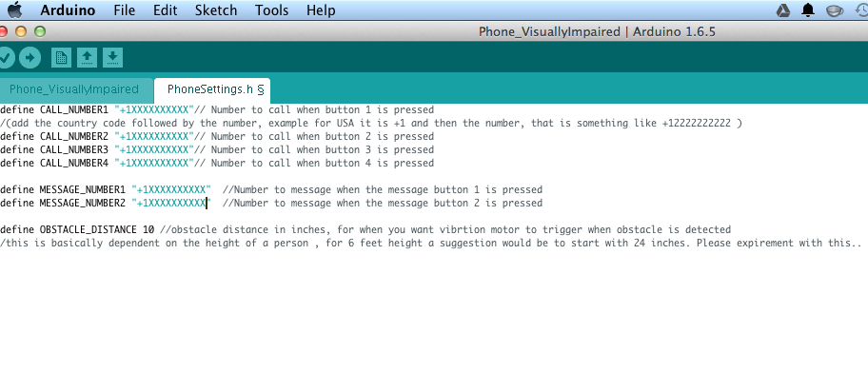Image resolution: width=868 pixels, height=392 pixels.
Task: Upload the sketch with the arrow button
Action: [x=30, y=58]
